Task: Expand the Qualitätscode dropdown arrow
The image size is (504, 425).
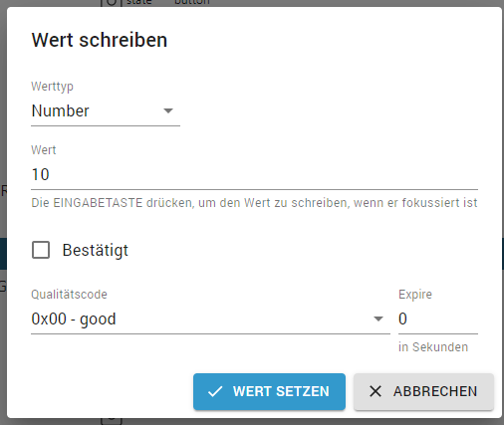Action: [x=378, y=319]
